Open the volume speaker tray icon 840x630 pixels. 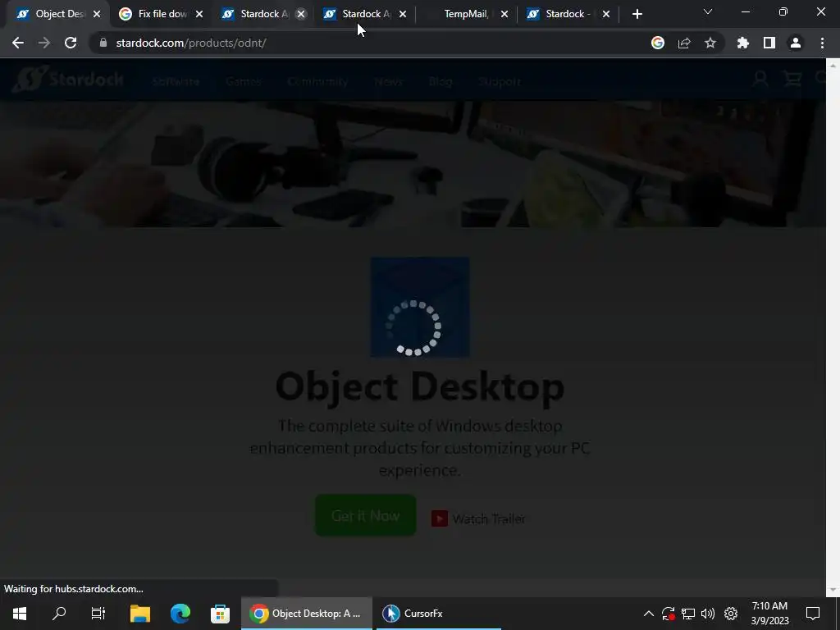tap(708, 614)
